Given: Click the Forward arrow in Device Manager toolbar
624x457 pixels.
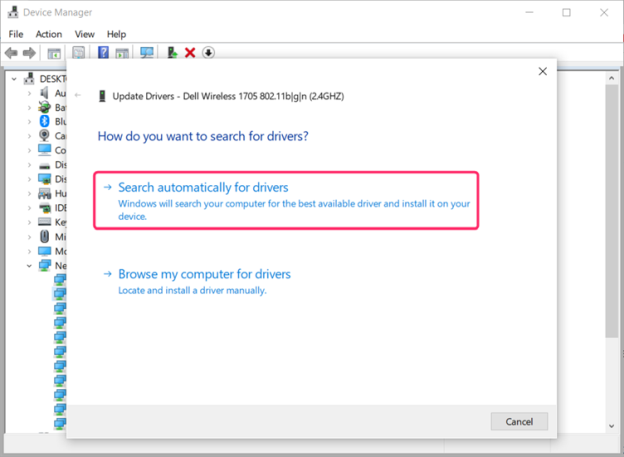Looking at the screenshot, I should coord(29,53).
